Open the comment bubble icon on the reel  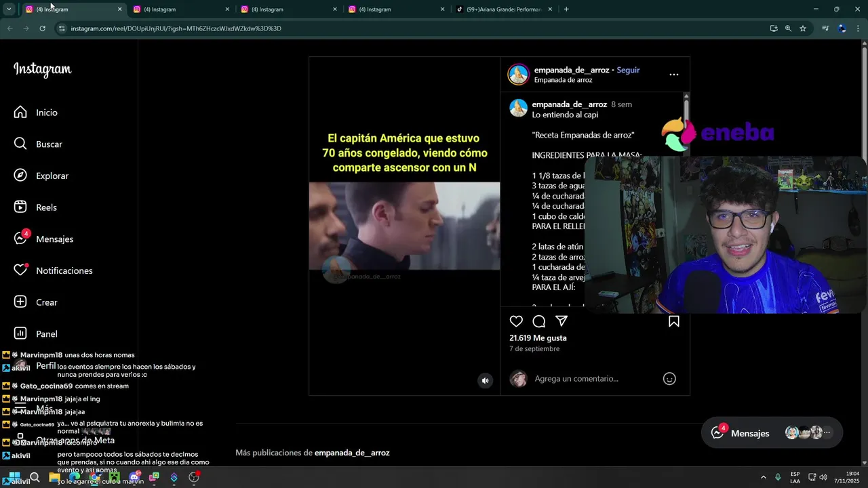(539, 321)
